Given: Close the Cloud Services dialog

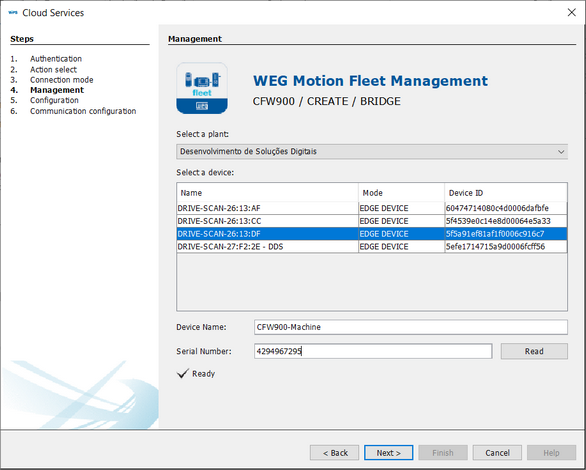Looking at the screenshot, I should [x=571, y=12].
